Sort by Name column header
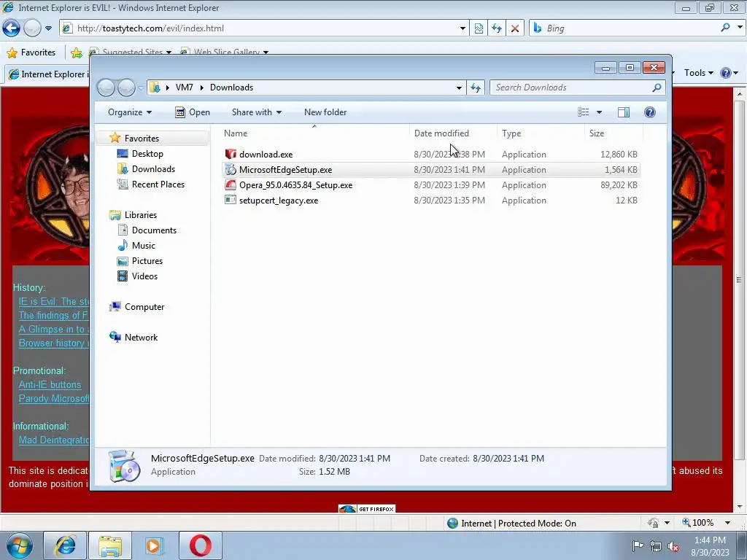Viewport: 747px width, 560px height. (314, 133)
